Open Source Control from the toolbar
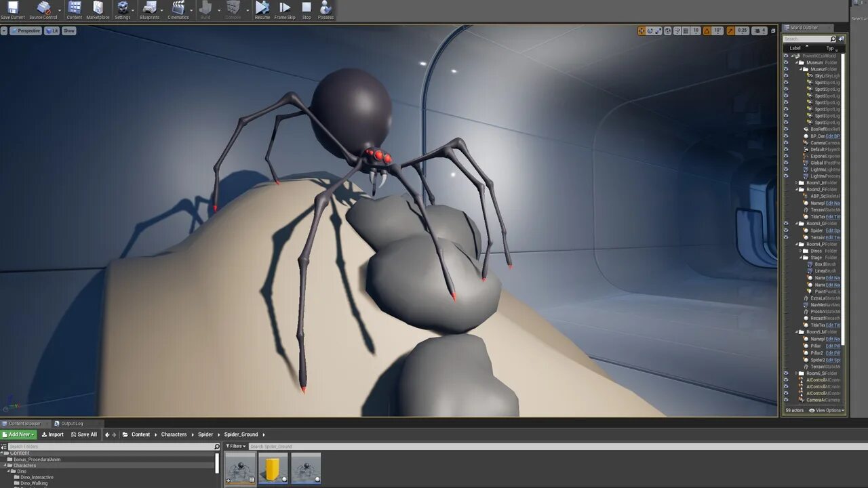Screen dimensions: 868x488 pyautogui.click(x=43, y=10)
